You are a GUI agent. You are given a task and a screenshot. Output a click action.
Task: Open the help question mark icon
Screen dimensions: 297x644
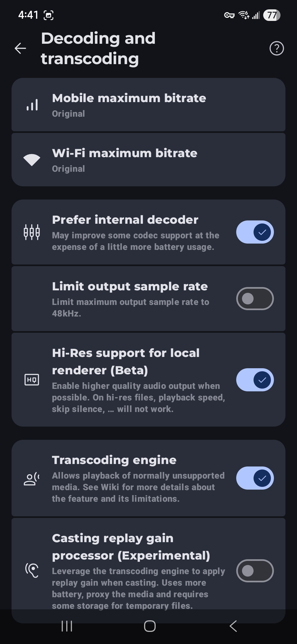coord(276,48)
